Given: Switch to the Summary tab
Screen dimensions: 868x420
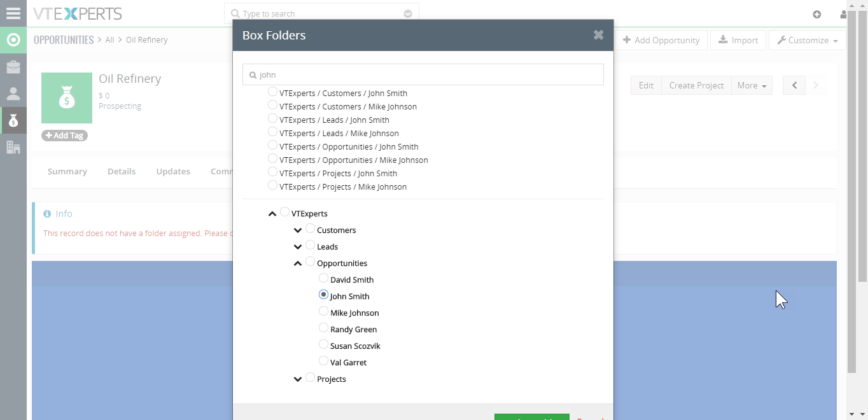Looking at the screenshot, I should (67, 171).
